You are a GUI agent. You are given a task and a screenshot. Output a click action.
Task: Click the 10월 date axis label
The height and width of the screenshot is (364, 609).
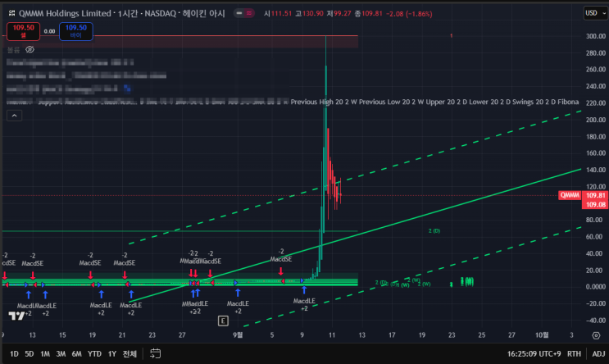pyautogui.click(x=542, y=334)
